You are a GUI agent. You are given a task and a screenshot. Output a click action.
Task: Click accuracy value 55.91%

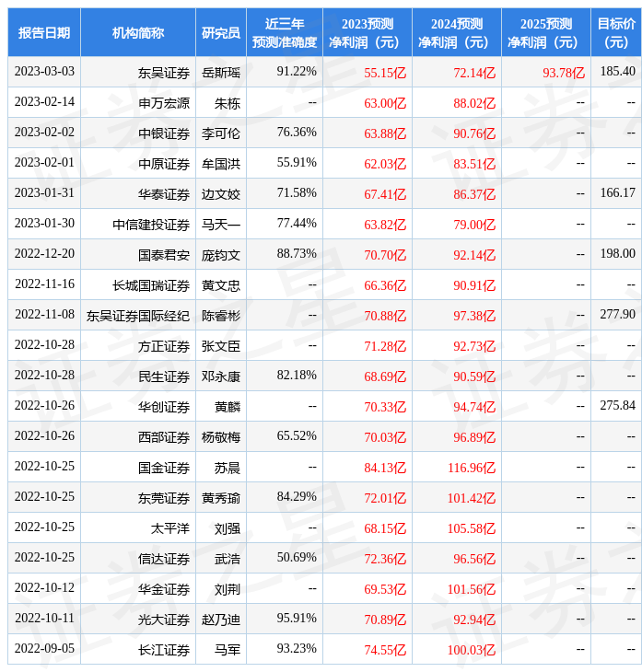click(297, 162)
